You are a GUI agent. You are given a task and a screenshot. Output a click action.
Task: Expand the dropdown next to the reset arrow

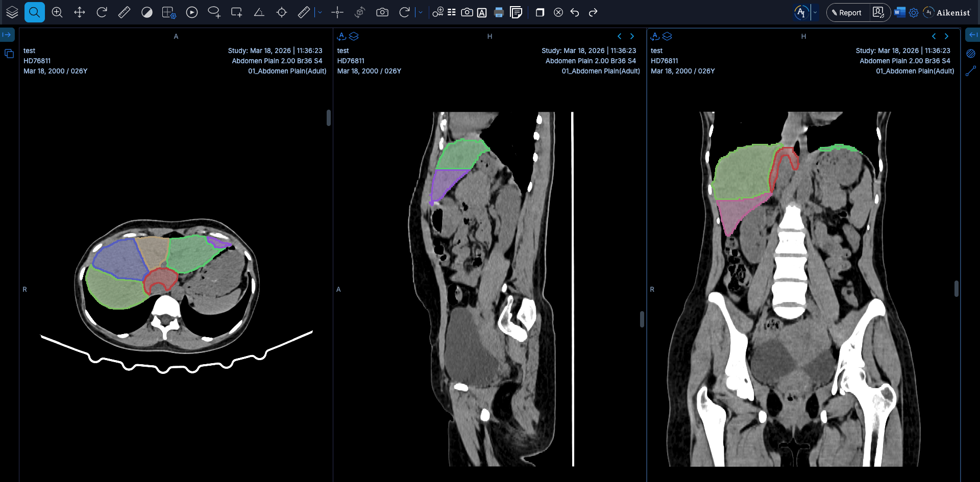(x=421, y=12)
